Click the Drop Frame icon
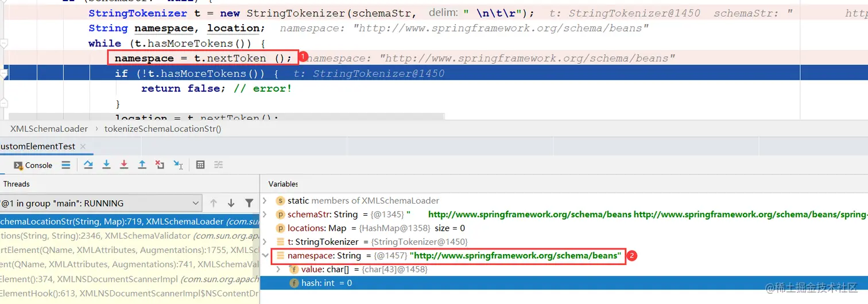 (x=160, y=165)
